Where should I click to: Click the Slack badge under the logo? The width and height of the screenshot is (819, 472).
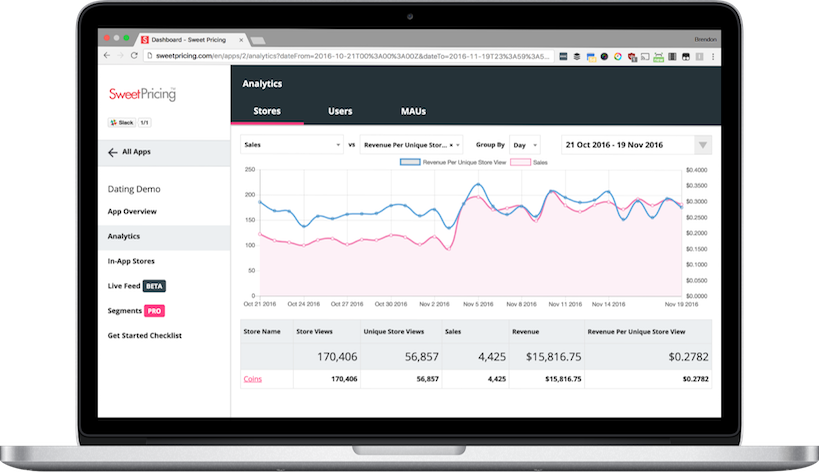122,123
